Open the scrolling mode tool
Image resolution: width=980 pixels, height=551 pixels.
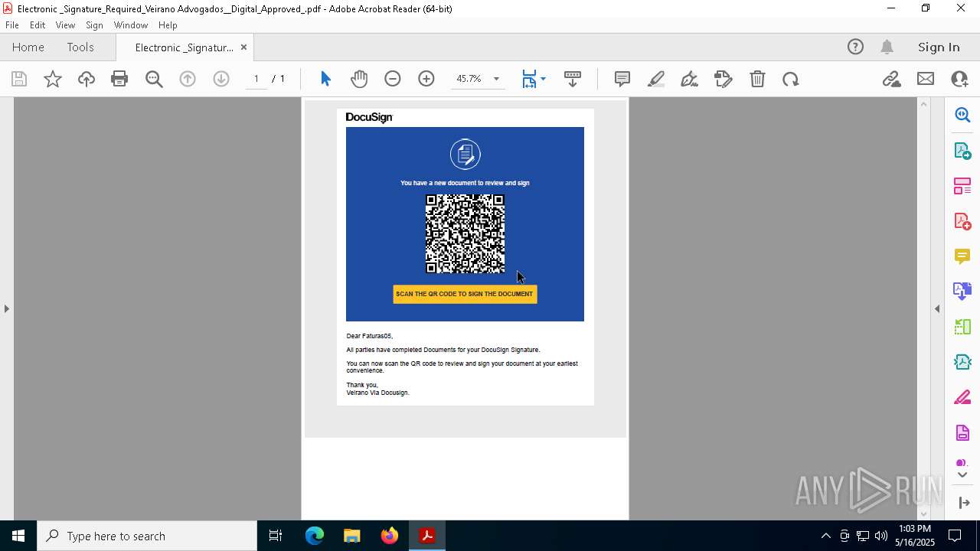point(573,79)
